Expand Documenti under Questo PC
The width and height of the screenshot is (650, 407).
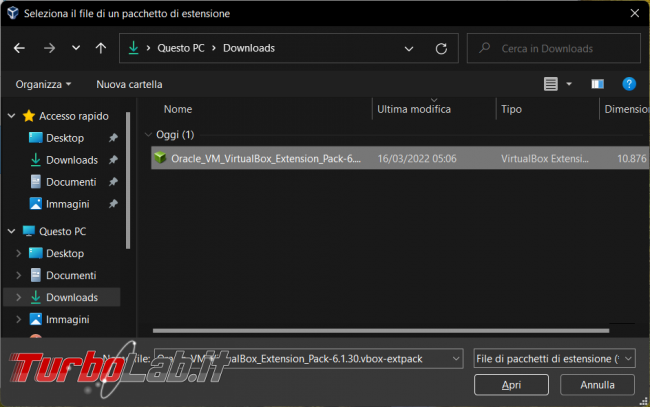coord(18,275)
